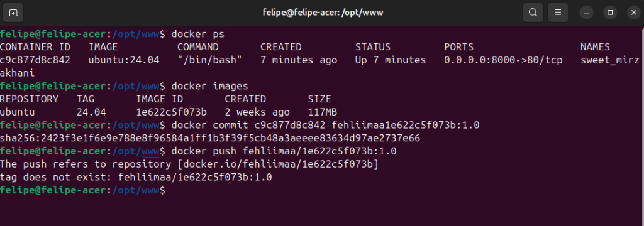The height and width of the screenshot is (226, 644).
Task: Click the window title felipe@felipe-acer: /opt/www
Action: click(x=323, y=13)
